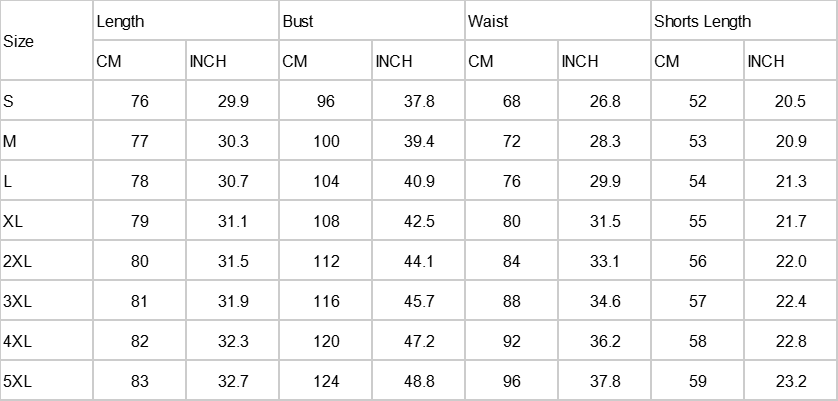Select the M size row label

point(46,141)
